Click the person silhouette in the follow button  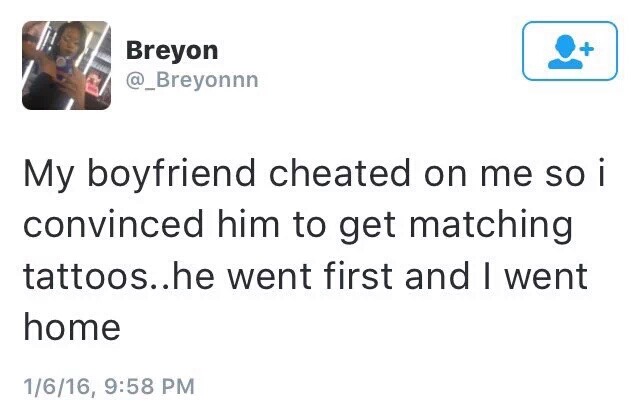pyautogui.click(x=565, y=52)
